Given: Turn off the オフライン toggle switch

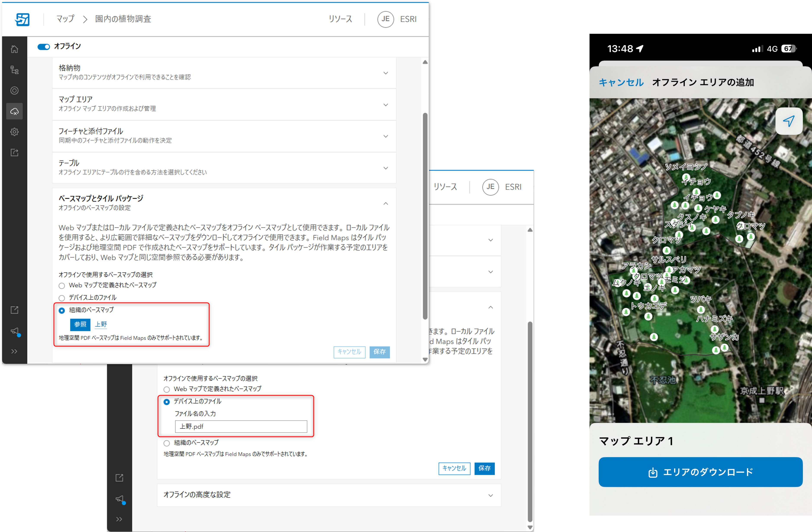Looking at the screenshot, I should 43,47.
